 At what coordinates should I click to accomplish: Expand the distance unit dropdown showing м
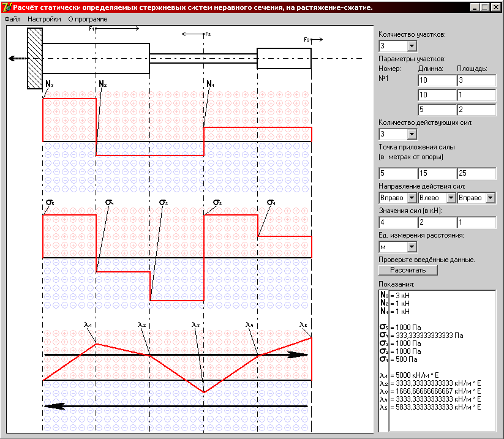click(x=412, y=247)
